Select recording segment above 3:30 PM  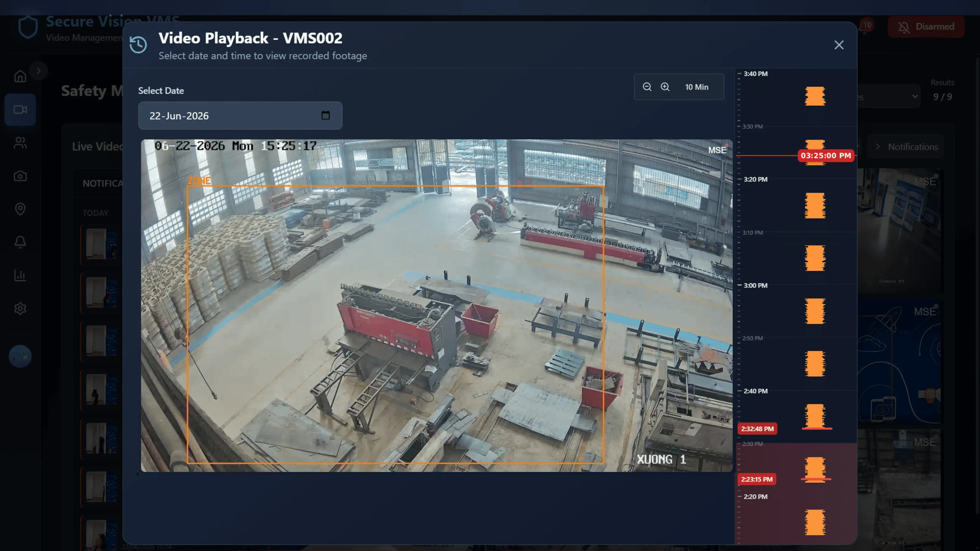pyautogui.click(x=815, y=96)
